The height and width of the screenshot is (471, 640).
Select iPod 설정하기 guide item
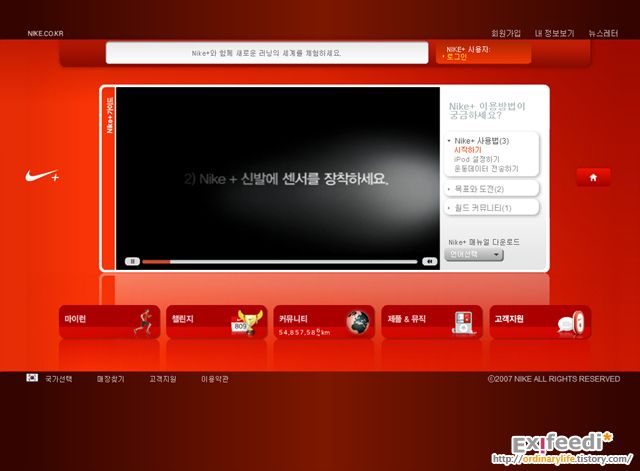[477, 159]
